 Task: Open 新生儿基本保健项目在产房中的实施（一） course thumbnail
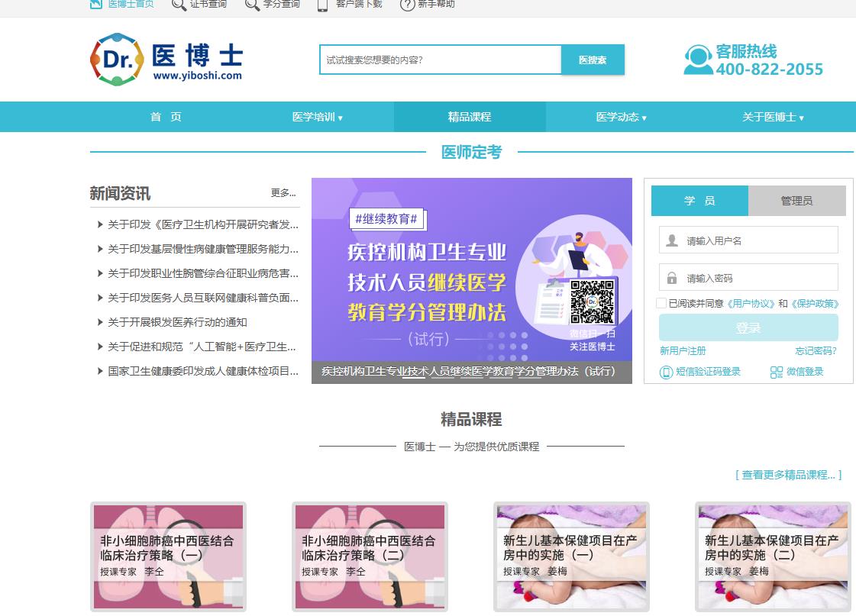(571, 556)
